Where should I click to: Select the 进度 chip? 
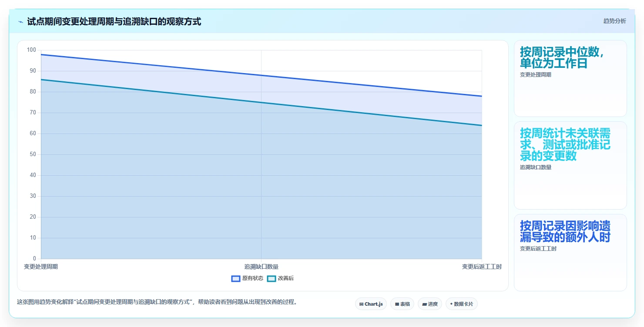(430, 304)
